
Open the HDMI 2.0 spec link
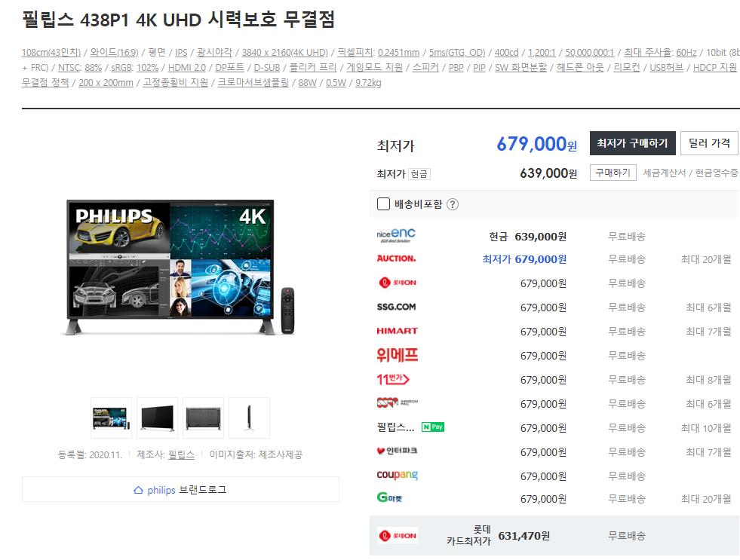coord(187,67)
